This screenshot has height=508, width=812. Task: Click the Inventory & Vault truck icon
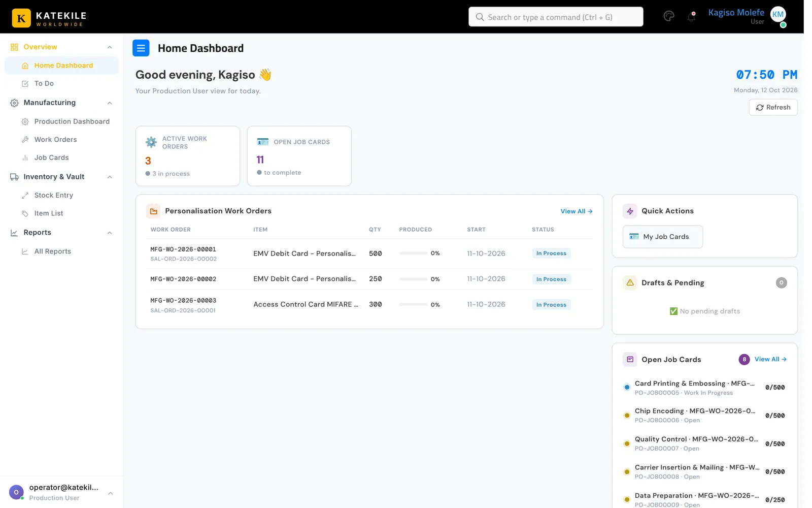(14, 177)
